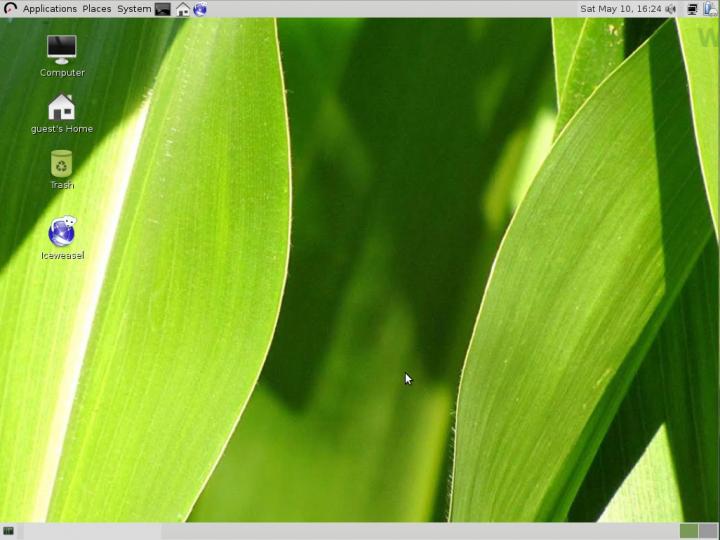Screen dimensions: 720x540
Task: Open calendar via the date and time
Action: pos(621,9)
